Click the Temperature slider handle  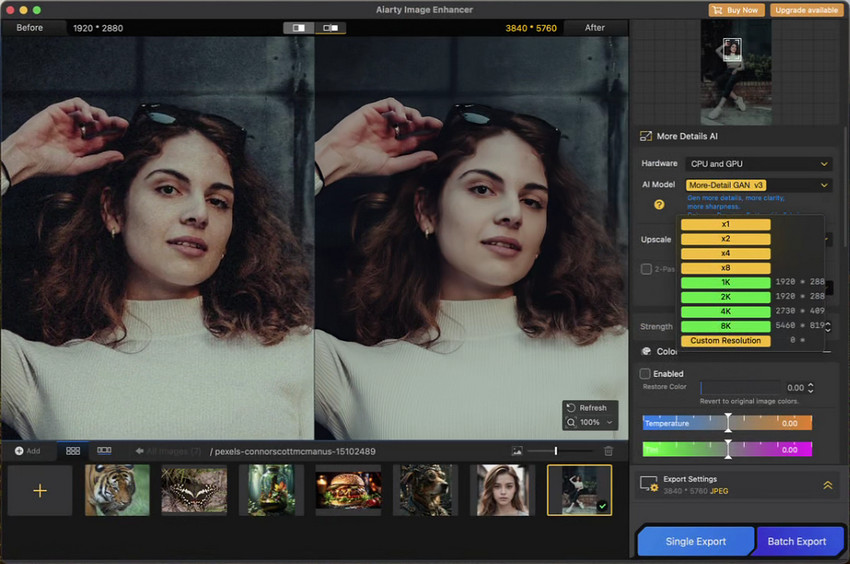point(728,422)
